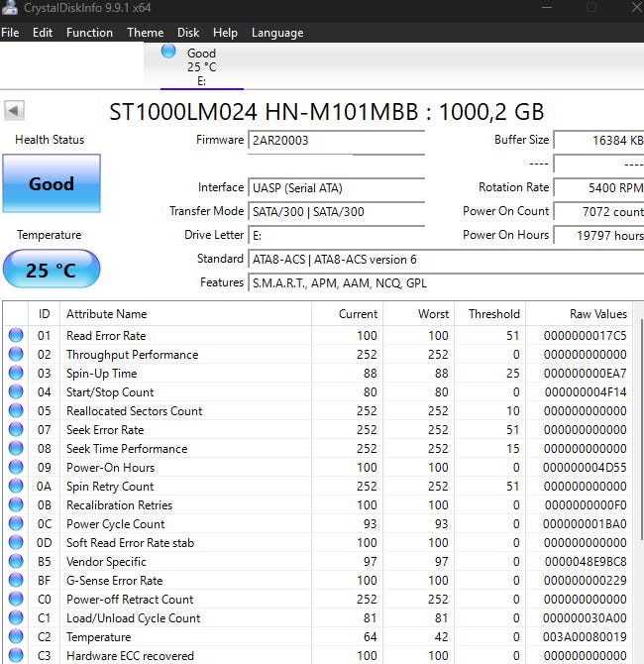This screenshot has width=644, height=664.
Task: Click the Worst column header
Action: pyautogui.click(x=419, y=314)
